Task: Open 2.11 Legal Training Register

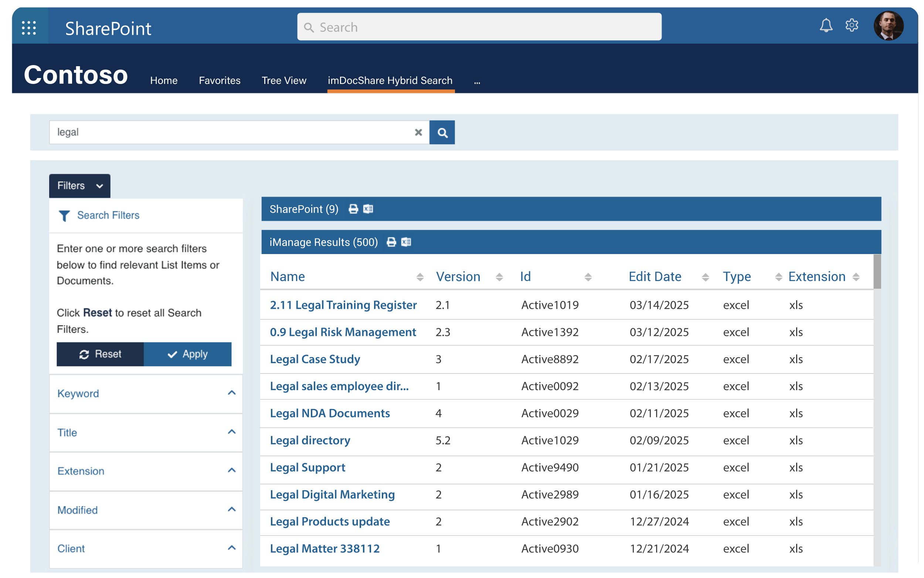Action: coord(343,305)
